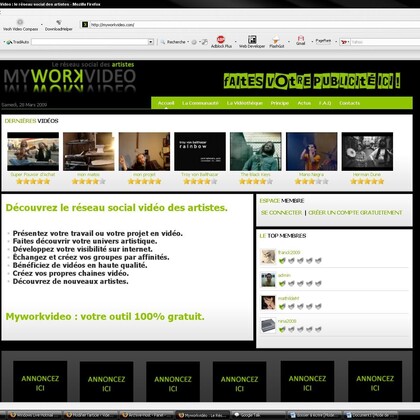
Task: Click the Se connecter link
Action: 281,212
